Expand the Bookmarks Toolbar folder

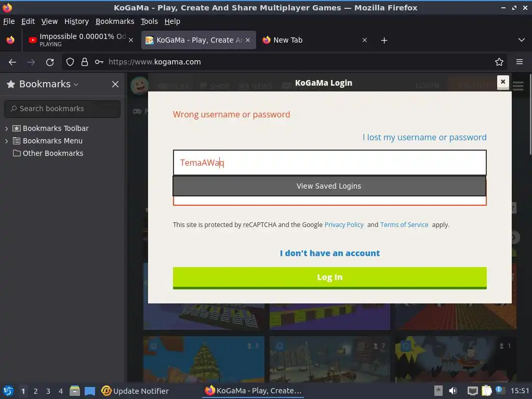6,129
